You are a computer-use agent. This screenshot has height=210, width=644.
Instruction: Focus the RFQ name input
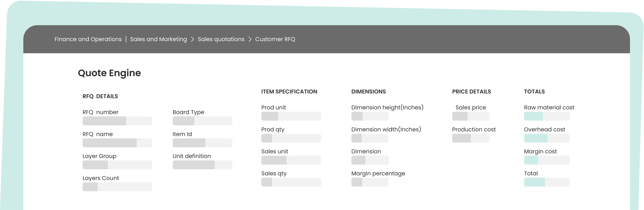(117, 143)
